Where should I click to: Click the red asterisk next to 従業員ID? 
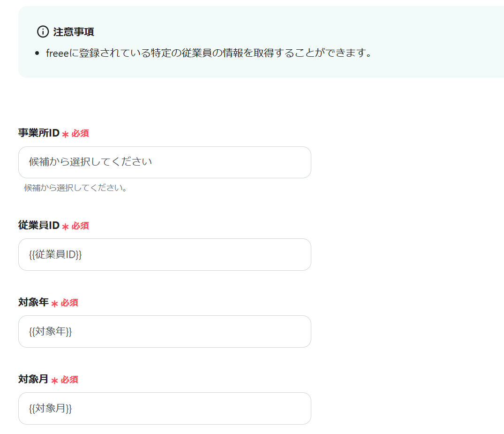[65, 227]
